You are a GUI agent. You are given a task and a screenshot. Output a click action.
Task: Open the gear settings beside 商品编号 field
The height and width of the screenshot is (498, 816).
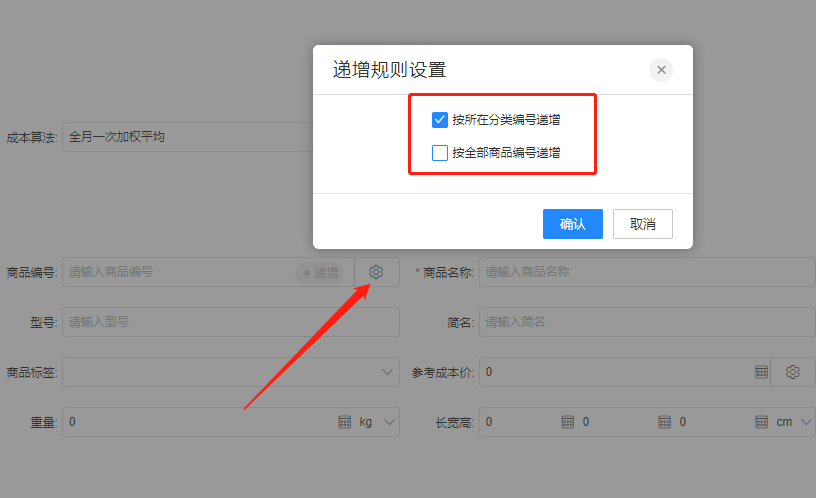376,272
